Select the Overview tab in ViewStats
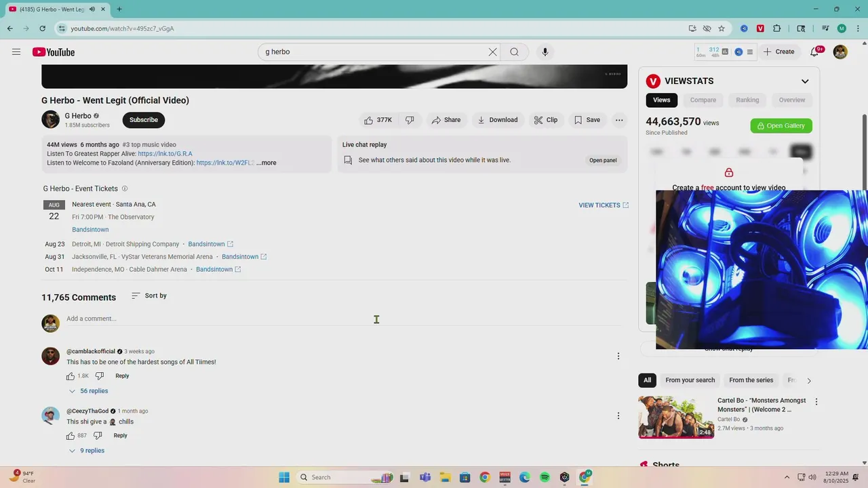 (x=792, y=100)
